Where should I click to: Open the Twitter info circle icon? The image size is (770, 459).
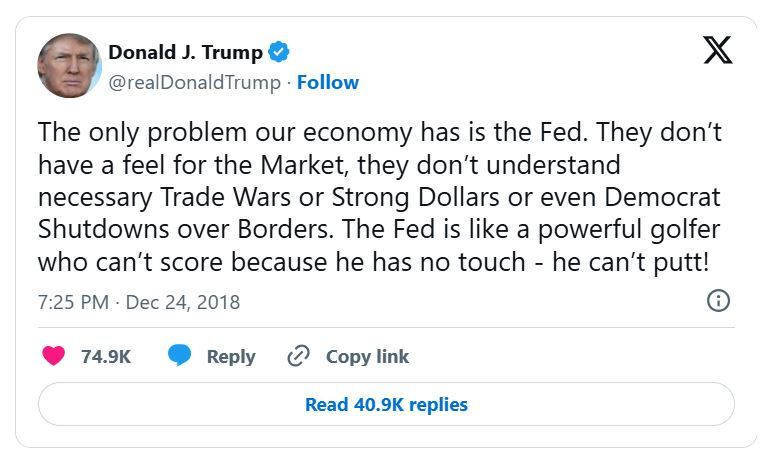point(718,300)
